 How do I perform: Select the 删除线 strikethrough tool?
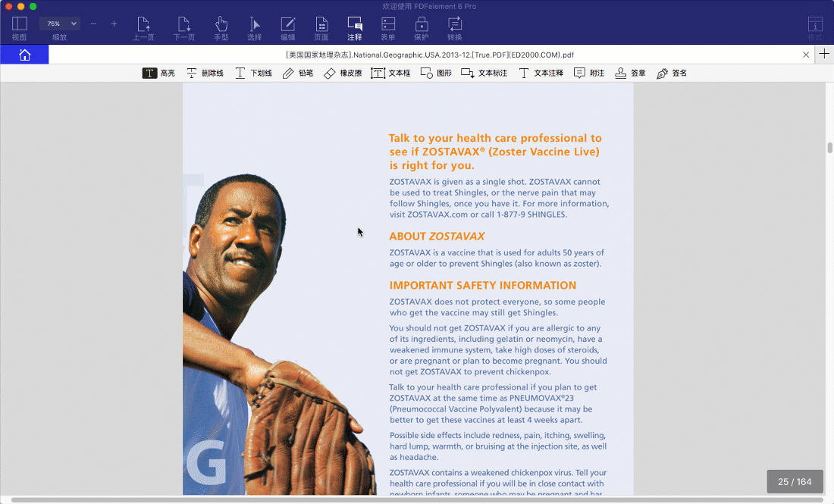click(x=205, y=73)
